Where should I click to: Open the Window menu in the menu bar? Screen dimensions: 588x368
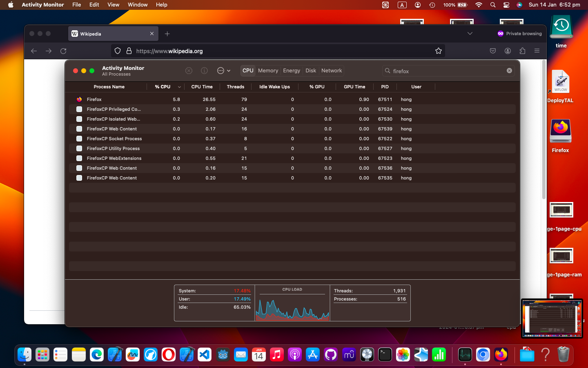coord(138,5)
